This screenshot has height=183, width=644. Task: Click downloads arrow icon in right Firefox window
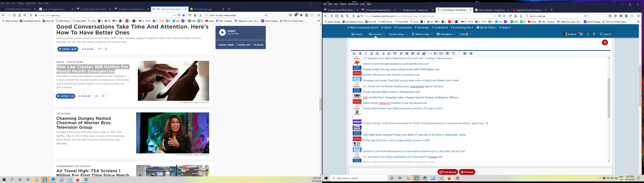[x=521, y=16]
